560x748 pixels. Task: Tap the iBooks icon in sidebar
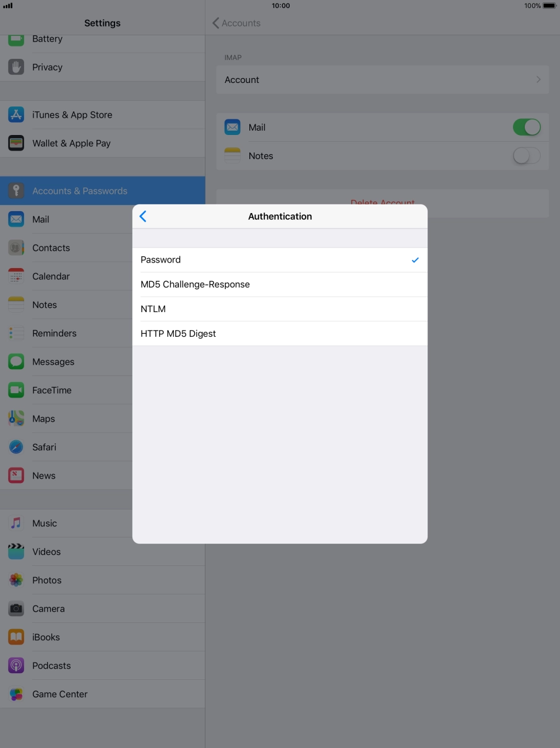click(x=16, y=637)
